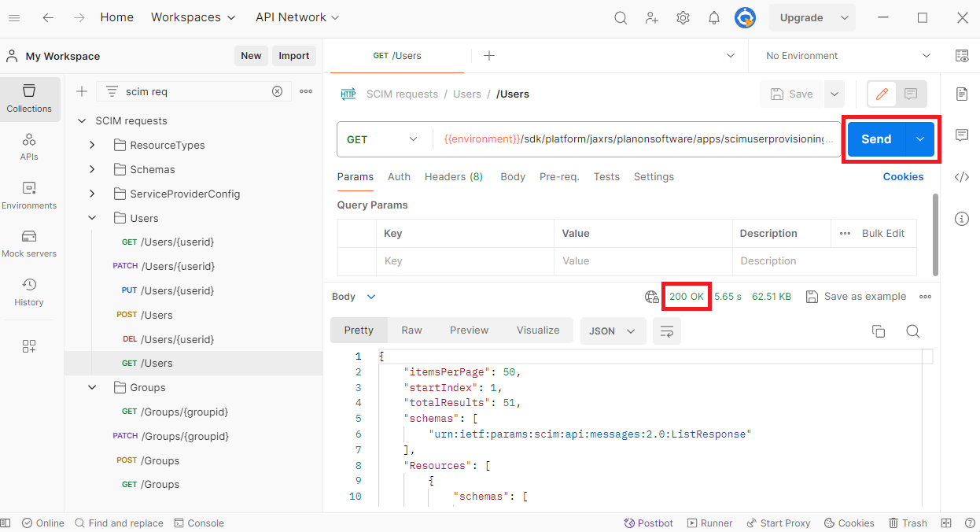Switch to the Tests tab
Image resolution: width=980 pixels, height=532 pixels.
coord(606,176)
